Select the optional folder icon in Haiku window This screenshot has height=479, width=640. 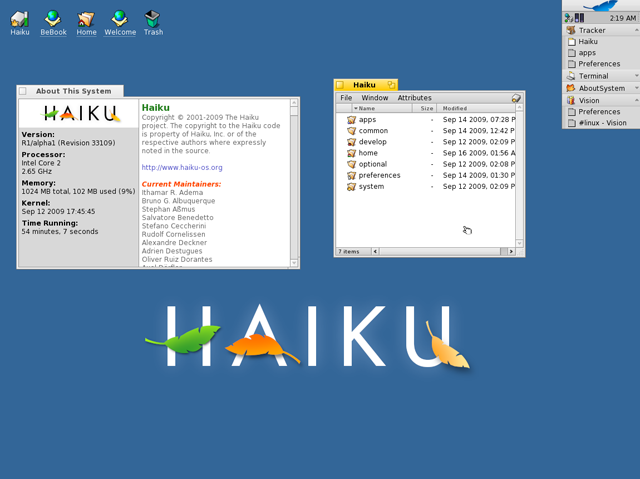pyautogui.click(x=351, y=164)
